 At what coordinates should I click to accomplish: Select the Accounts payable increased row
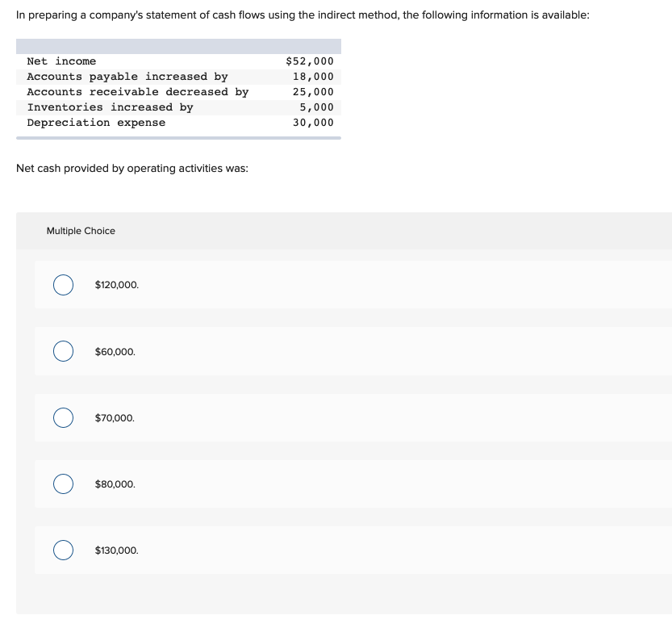tap(177, 76)
